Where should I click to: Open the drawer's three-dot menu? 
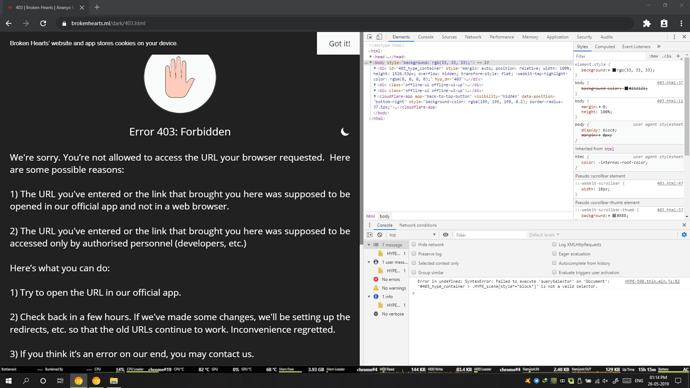pyautogui.click(x=369, y=225)
